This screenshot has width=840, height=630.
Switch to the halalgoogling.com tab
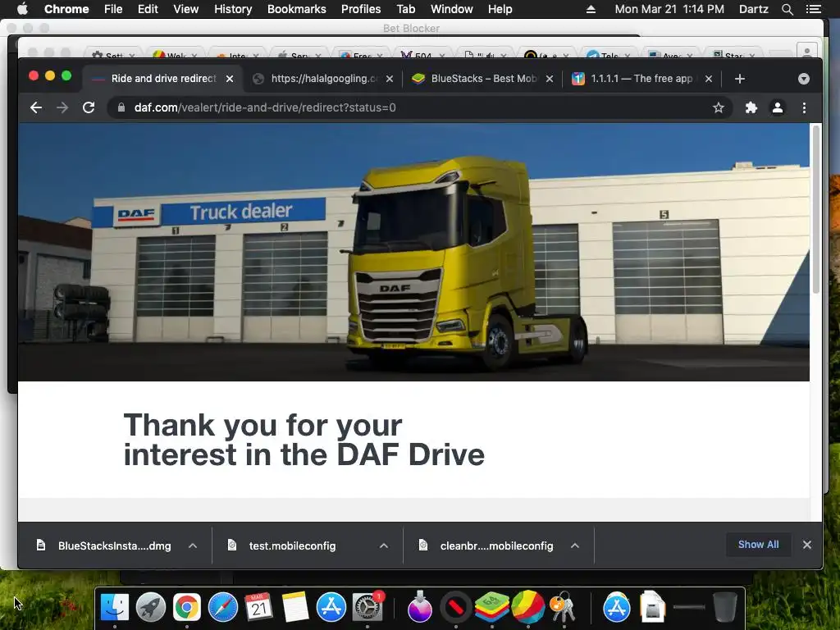323,79
